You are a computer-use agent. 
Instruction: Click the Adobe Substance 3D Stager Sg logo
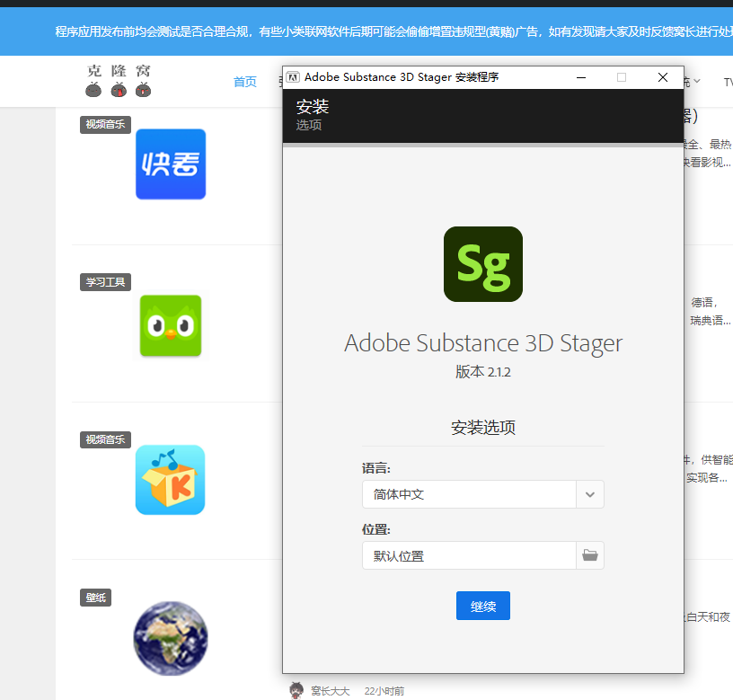click(483, 264)
